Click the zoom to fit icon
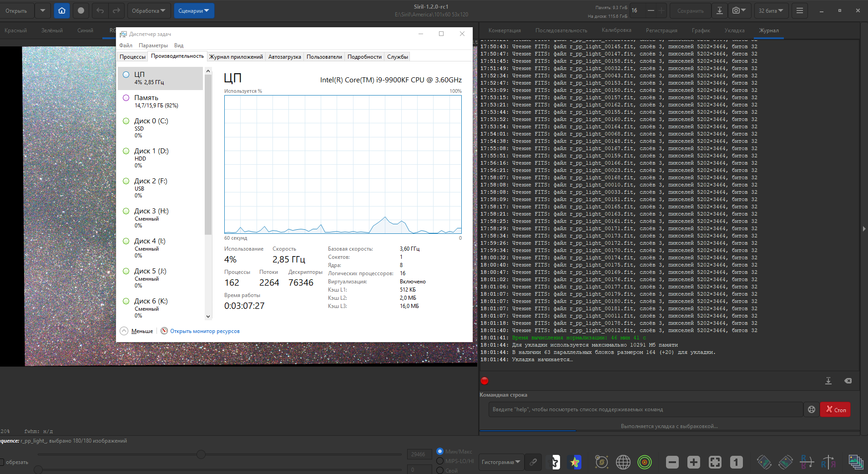This screenshot has height=474, width=868. [x=715, y=462]
